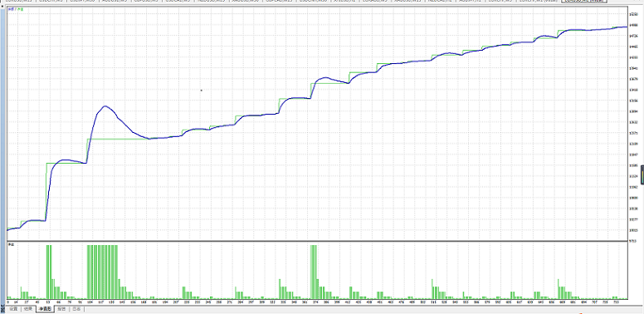The height and width of the screenshot is (314, 644).
Task: Click the first pair of tall green volume bars
Action: tap(49, 272)
